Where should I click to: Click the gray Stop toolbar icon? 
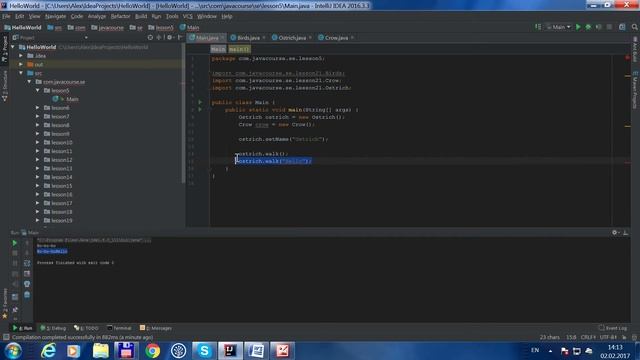[609, 27]
